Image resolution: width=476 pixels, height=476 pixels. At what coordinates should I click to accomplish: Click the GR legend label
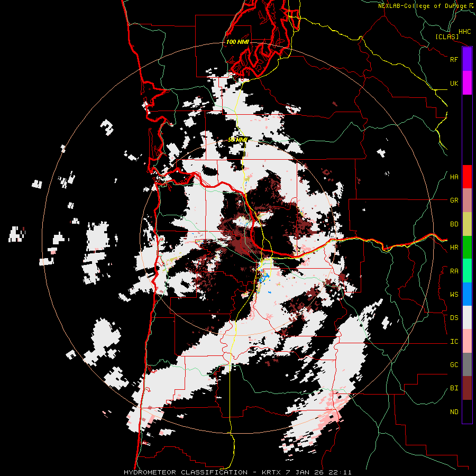tap(454, 200)
